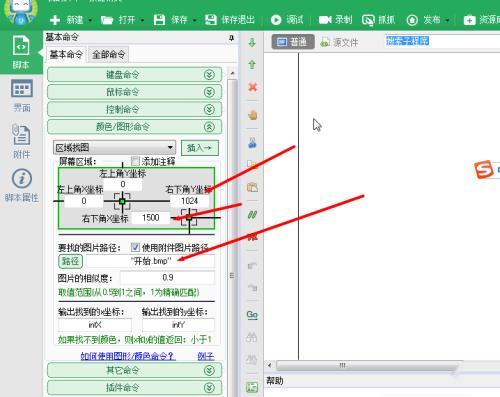Click the 新建 plus icon in top toolbar
The width and height of the screenshot is (500, 397).
pyautogui.click(x=55, y=20)
